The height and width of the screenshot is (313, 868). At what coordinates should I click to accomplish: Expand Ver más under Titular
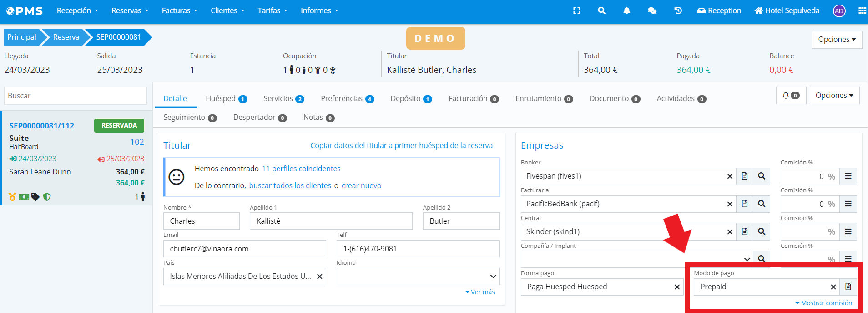pos(480,292)
